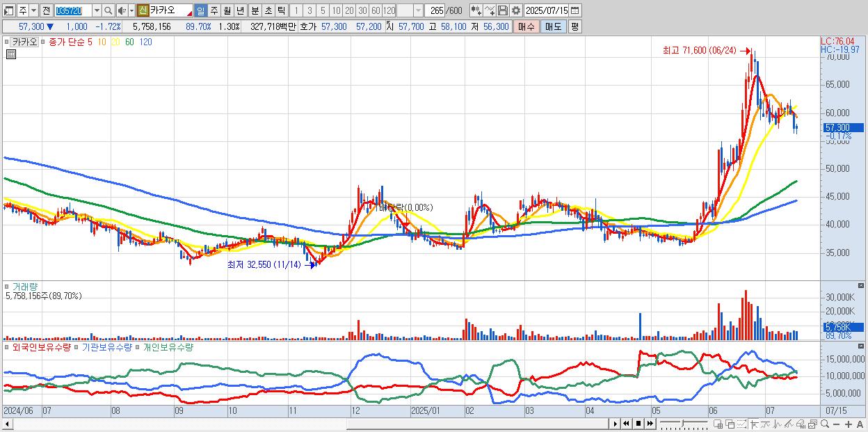Click the crosshair cursor tool icon

coord(754,424)
